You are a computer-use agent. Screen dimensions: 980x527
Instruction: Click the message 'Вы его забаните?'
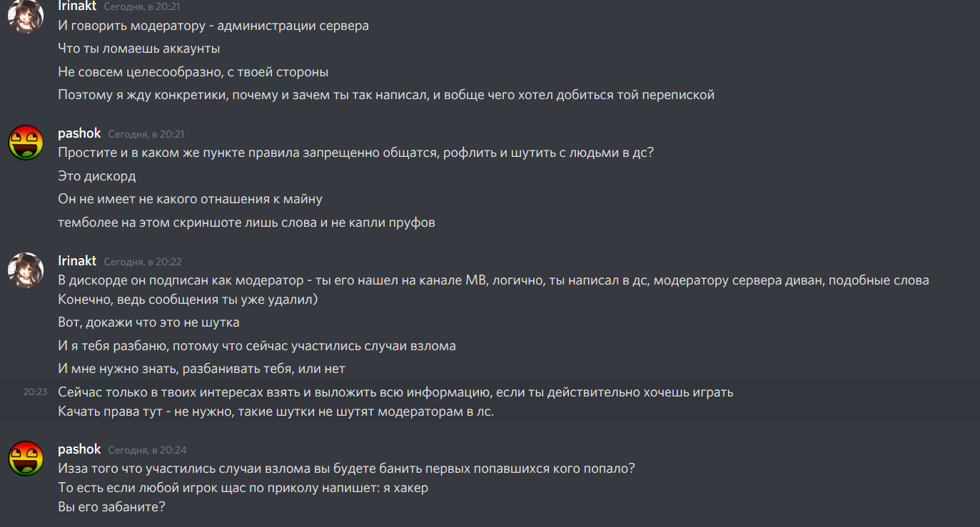pos(111,507)
